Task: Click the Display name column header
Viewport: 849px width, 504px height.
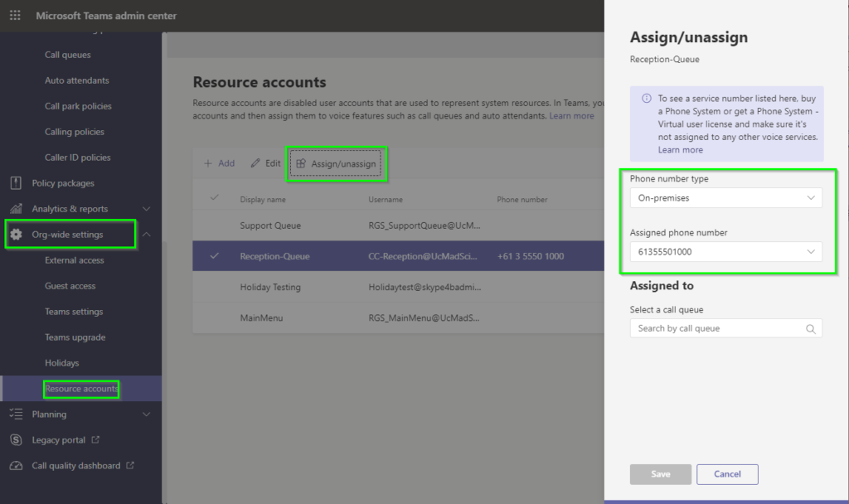Action: (263, 200)
